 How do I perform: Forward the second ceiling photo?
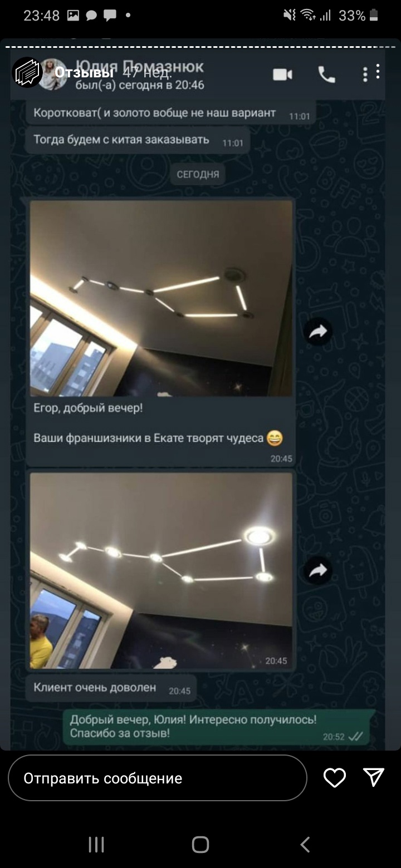click(x=318, y=570)
